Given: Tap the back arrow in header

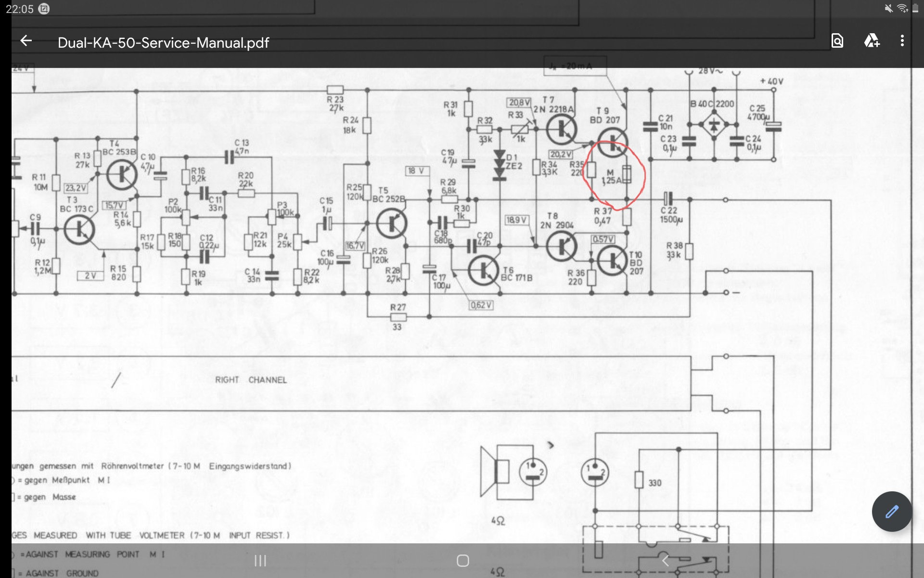Looking at the screenshot, I should coord(26,41).
